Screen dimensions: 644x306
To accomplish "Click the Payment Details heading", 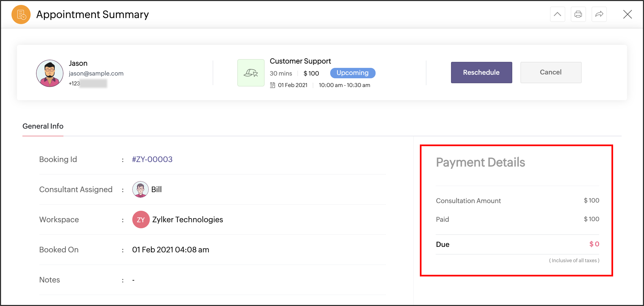I will [480, 162].
